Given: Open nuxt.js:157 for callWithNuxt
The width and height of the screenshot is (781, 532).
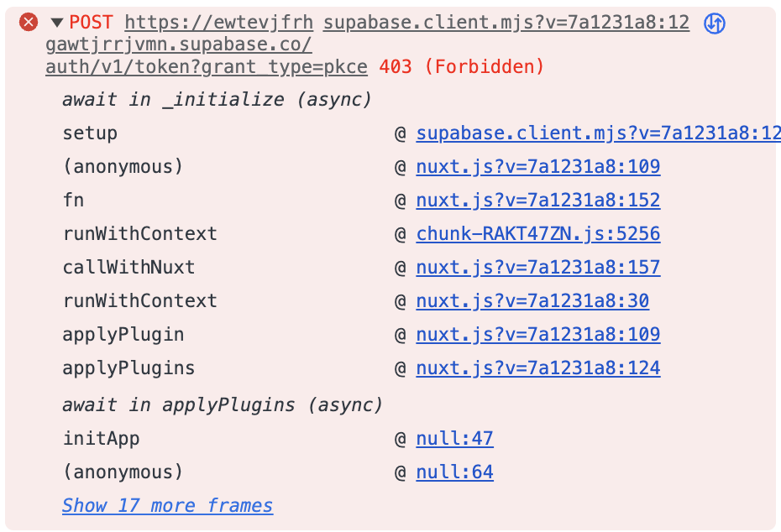Looking at the screenshot, I should pos(538,267).
